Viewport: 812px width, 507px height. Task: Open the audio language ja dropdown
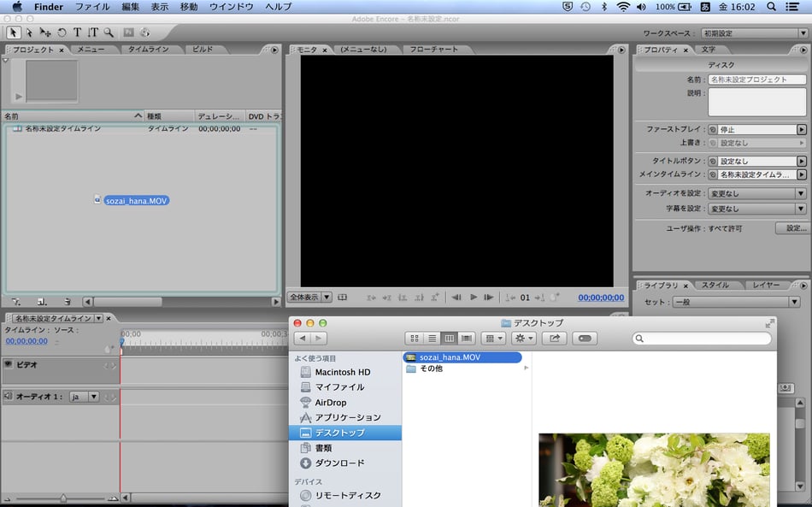84,397
